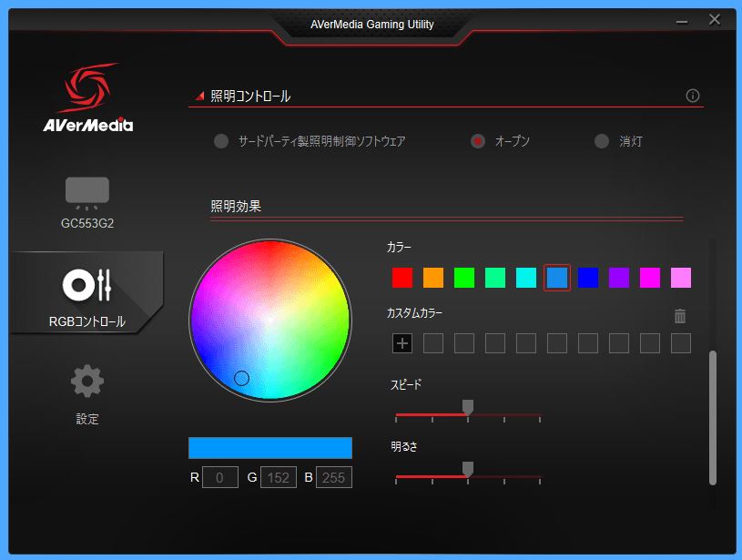The height and width of the screenshot is (560, 742).
Task: Choose the orange color swatch
Action: [x=433, y=278]
